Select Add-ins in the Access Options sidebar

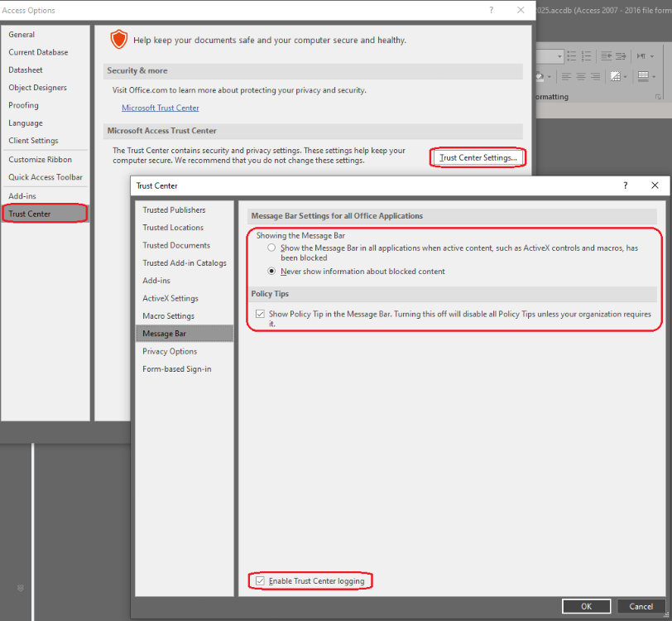point(46,196)
